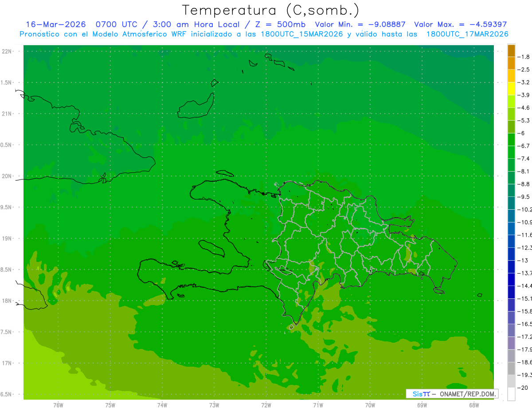This screenshot has width=532, height=411.
Task: Click the -3.2 colorbar label
Action: 524,82
